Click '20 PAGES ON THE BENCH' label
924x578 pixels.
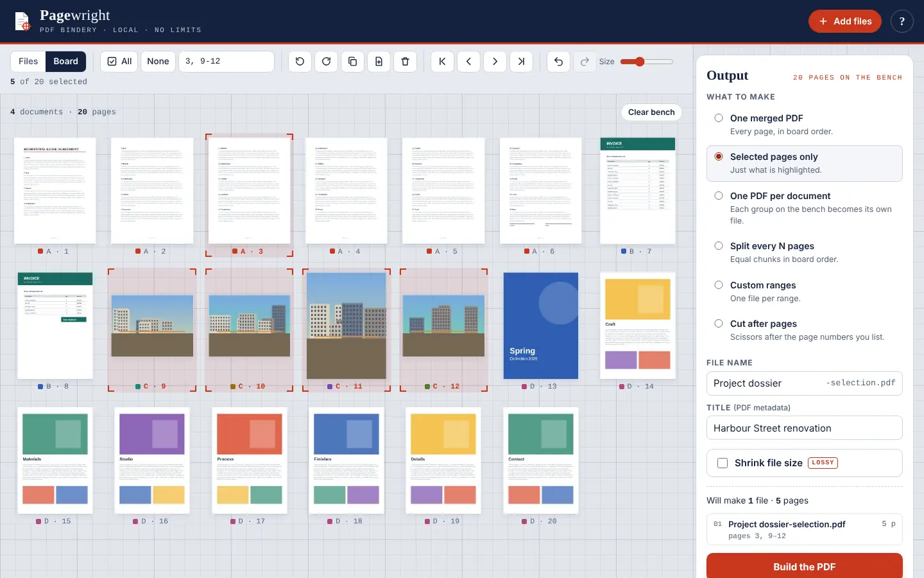(848, 77)
